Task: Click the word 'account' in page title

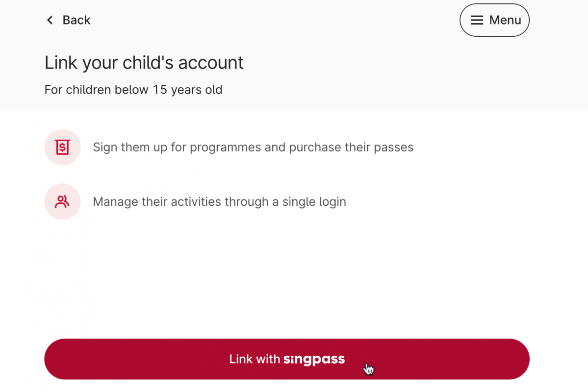Action: [211, 63]
